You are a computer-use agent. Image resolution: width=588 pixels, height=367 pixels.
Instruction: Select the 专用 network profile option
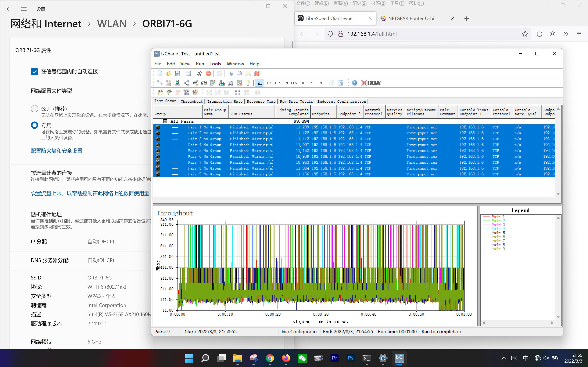(35, 125)
